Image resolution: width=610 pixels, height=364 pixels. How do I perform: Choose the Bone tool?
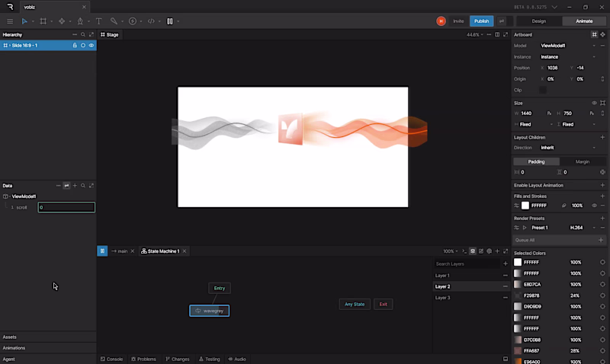tap(114, 21)
